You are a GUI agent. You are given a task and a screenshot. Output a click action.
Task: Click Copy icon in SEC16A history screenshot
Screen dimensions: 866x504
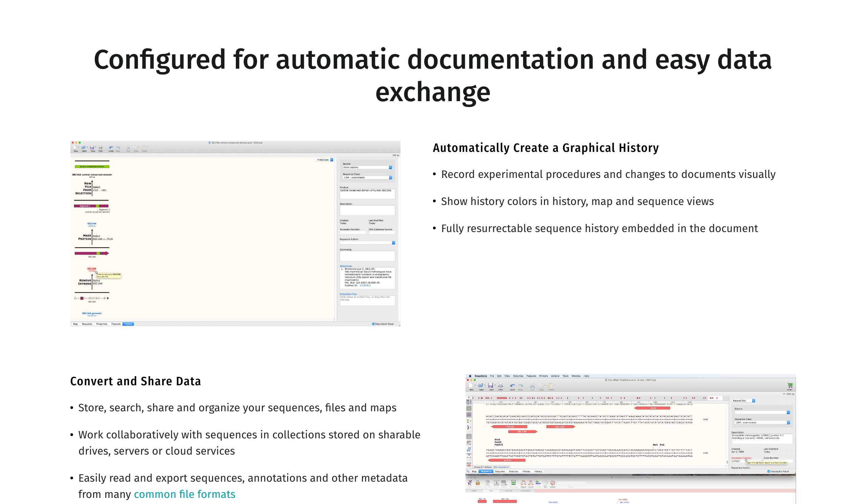[135, 147]
